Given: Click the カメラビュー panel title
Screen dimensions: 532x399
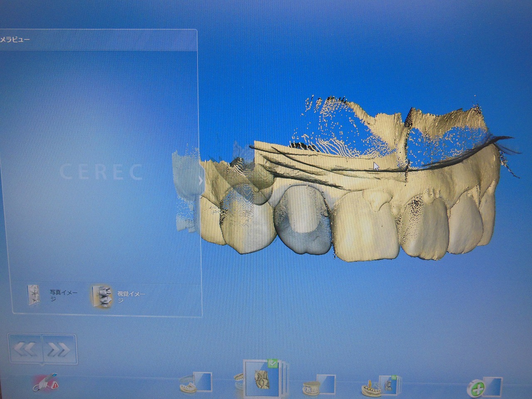Looking at the screenshot, I should pos(15,40).
